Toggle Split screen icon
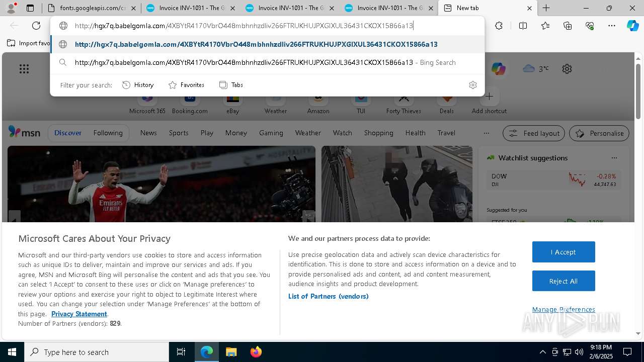This screenshot has width=644, height=362. coord(523,26)
